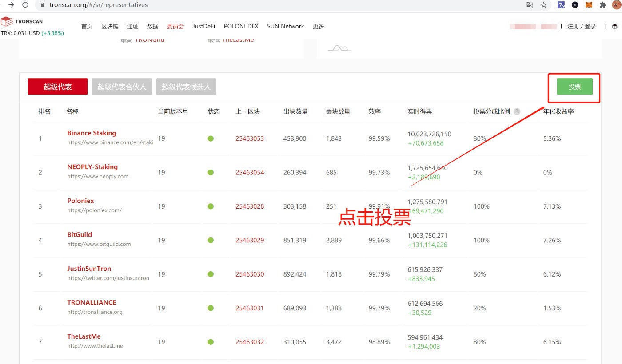
Task: Open the 首页 menu item
Action: point(87,26)
